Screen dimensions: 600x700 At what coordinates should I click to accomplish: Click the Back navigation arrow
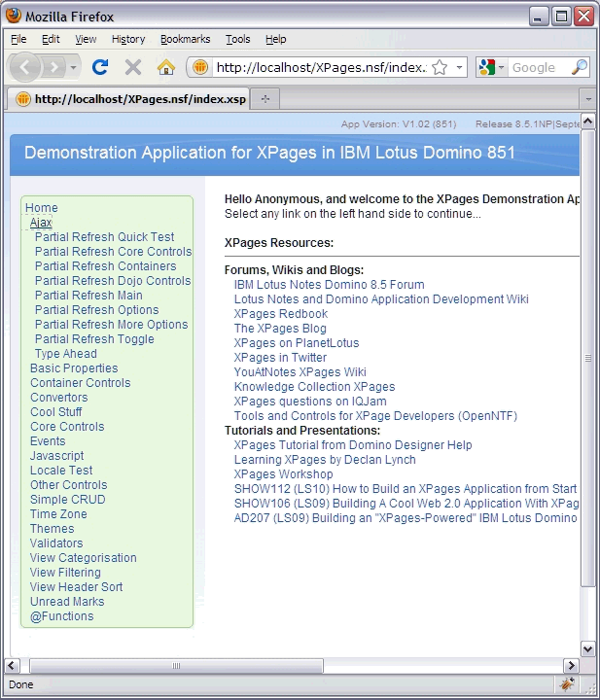25,67
